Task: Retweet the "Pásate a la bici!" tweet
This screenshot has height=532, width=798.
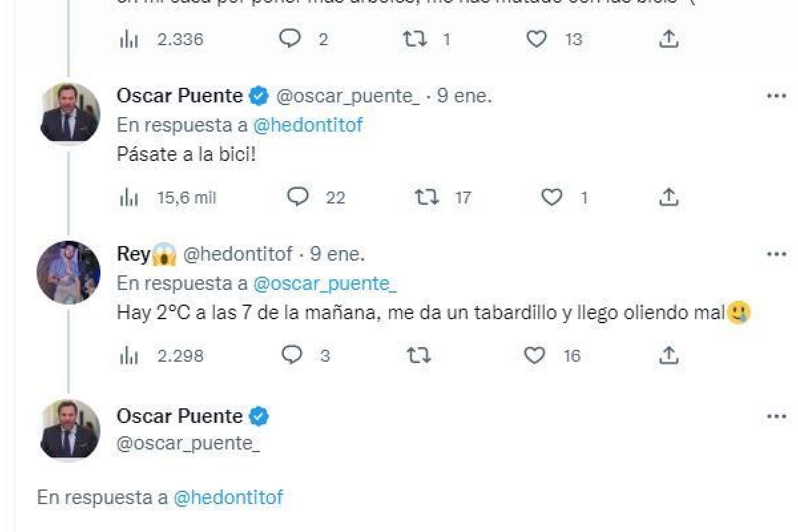Action: click(x=426, y=197)
